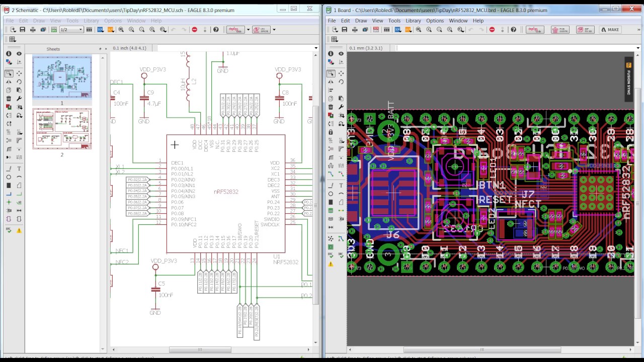Viewport: 644px width, 362px height.
Task: Click the MAKE button in Board toolbar
Action: tap(610, 30)
